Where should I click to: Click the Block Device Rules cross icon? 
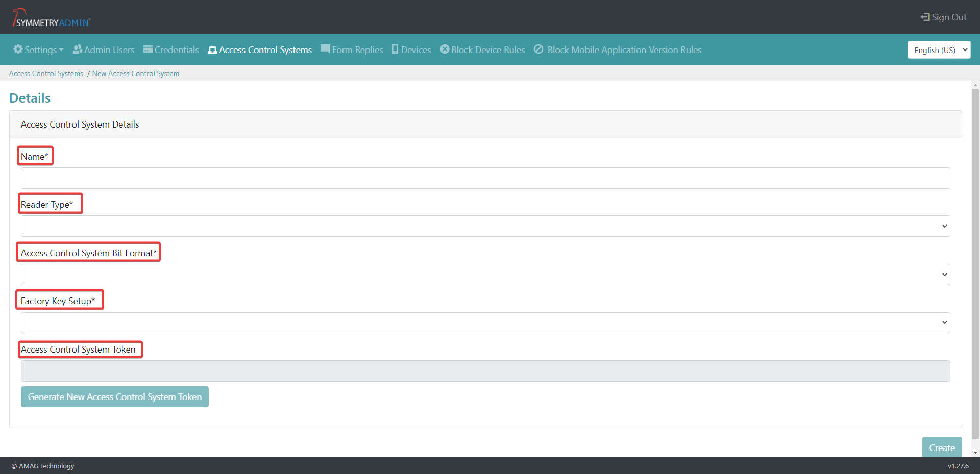tap(445, 49)
